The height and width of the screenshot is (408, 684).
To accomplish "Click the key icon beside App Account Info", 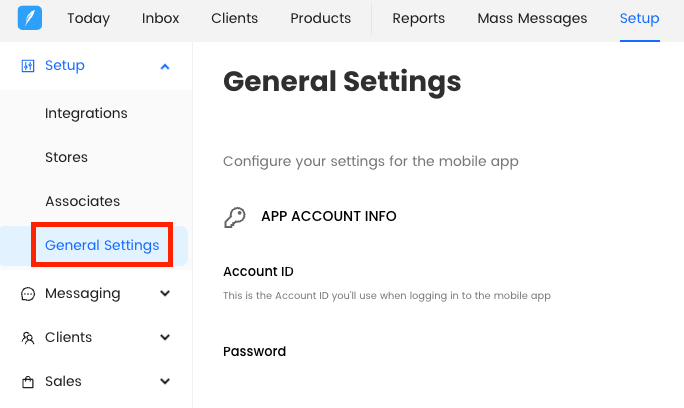I will [x=235, y=217].
